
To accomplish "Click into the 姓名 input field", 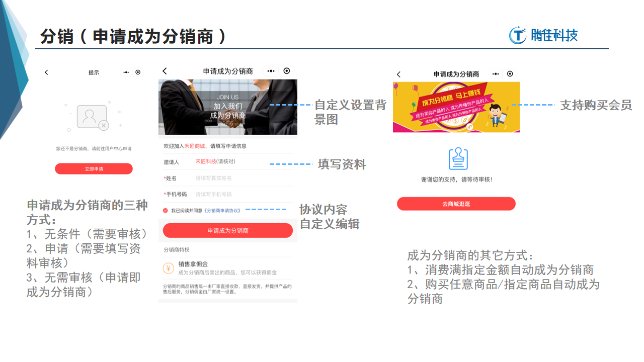I will coord(242,178).
